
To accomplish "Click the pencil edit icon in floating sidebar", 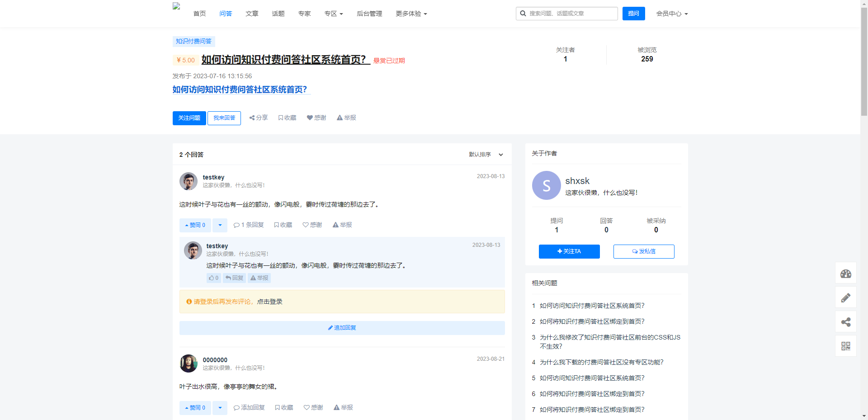I will pyautogui.click(x=845, y=297).
